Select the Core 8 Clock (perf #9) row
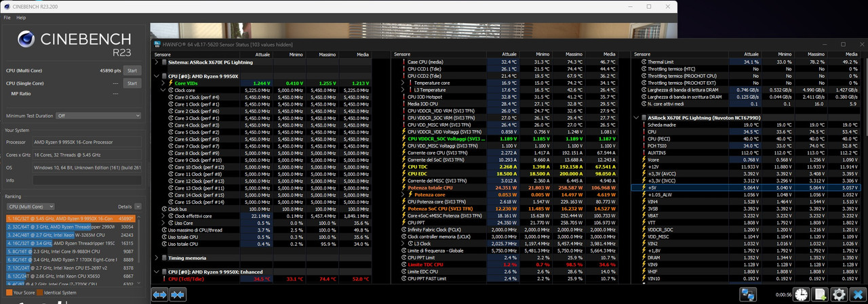 [262, 153]
